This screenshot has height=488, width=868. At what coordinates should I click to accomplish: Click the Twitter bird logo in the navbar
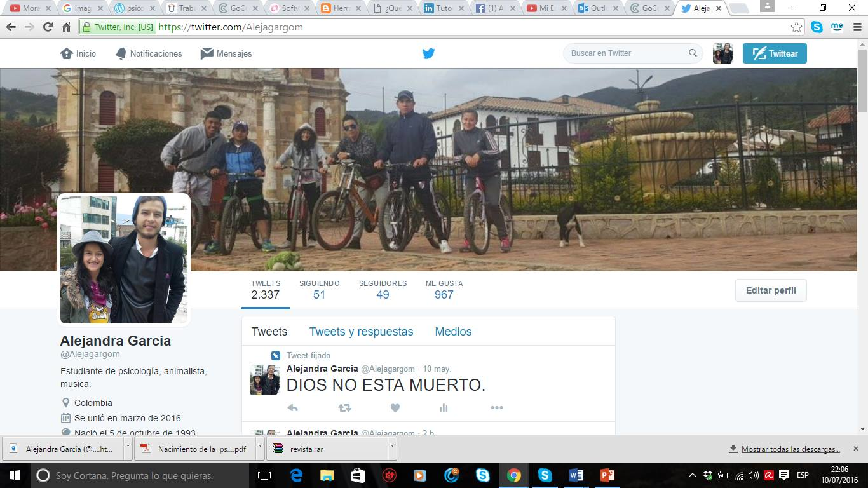pyautogui.click(x=429, y=53)
